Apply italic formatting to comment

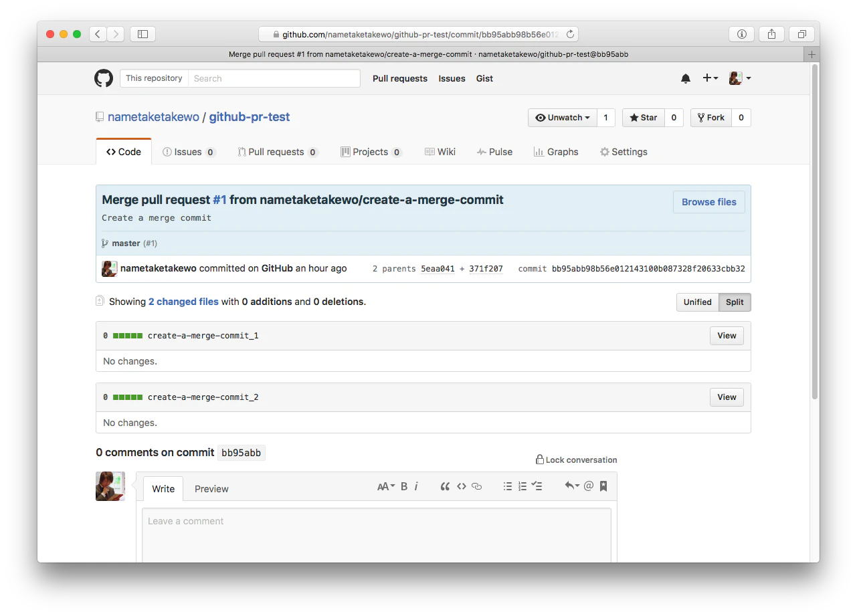click(x=416, y=486)
